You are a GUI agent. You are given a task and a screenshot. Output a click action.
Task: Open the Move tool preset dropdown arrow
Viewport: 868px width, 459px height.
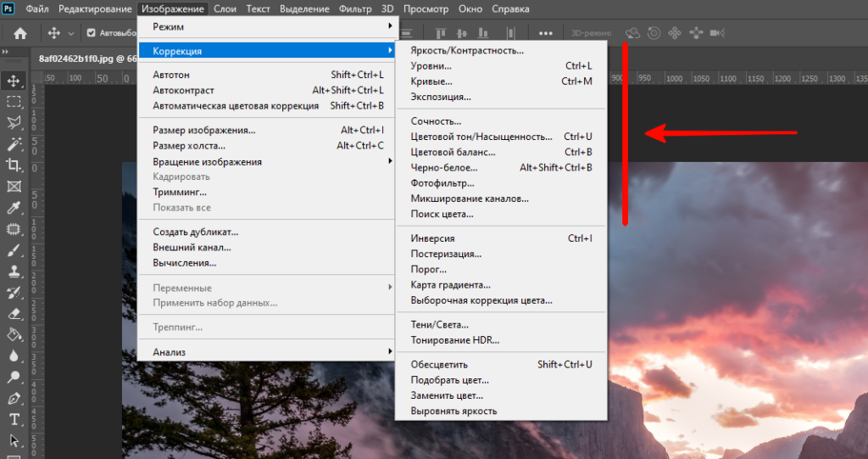click(71, 33)
